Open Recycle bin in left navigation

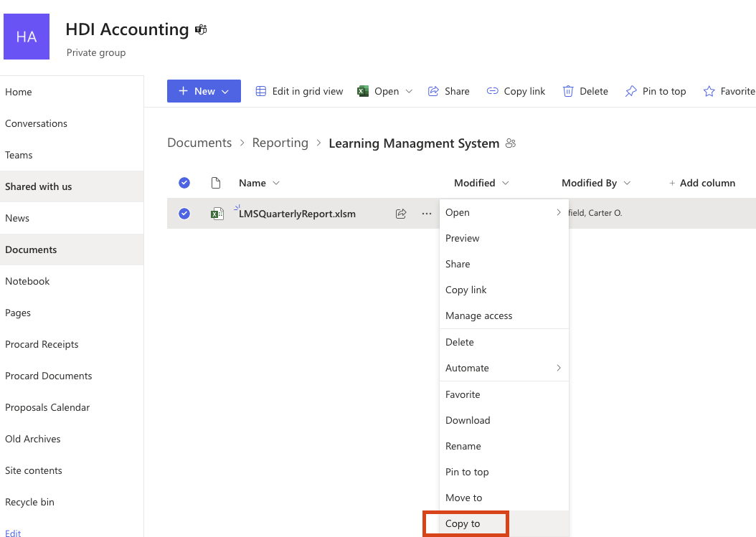29,502
